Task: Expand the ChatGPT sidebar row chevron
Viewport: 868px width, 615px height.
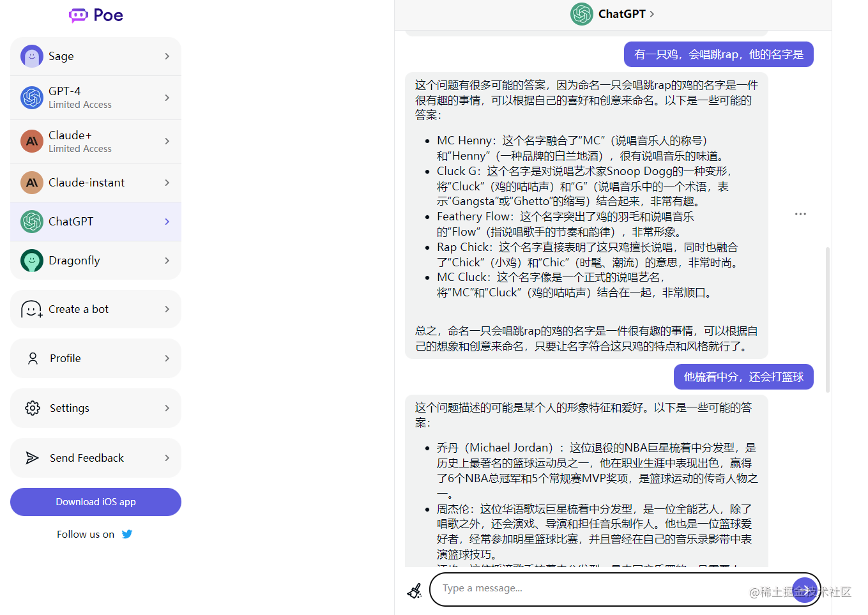Action: tap(167, 222)
